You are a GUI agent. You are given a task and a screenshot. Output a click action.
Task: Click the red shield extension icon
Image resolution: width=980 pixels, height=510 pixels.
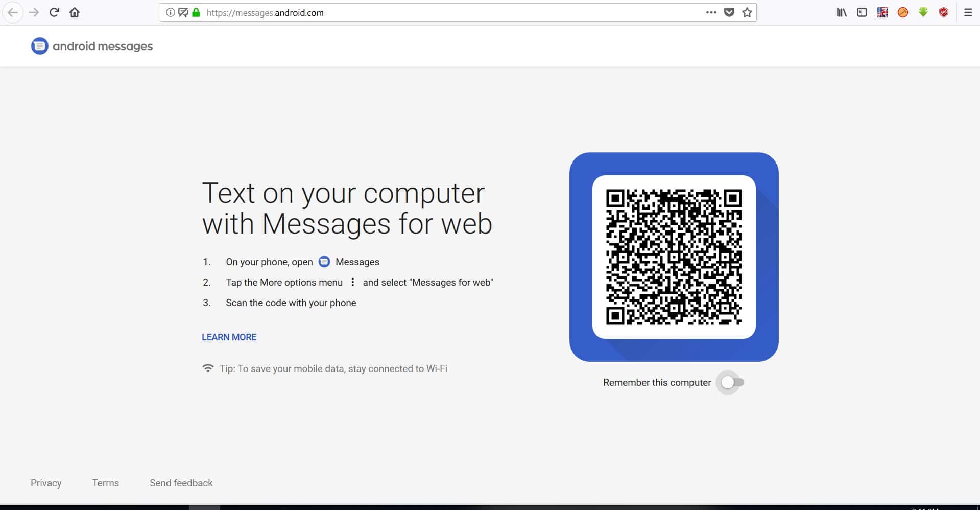click(x=944, y=13)
